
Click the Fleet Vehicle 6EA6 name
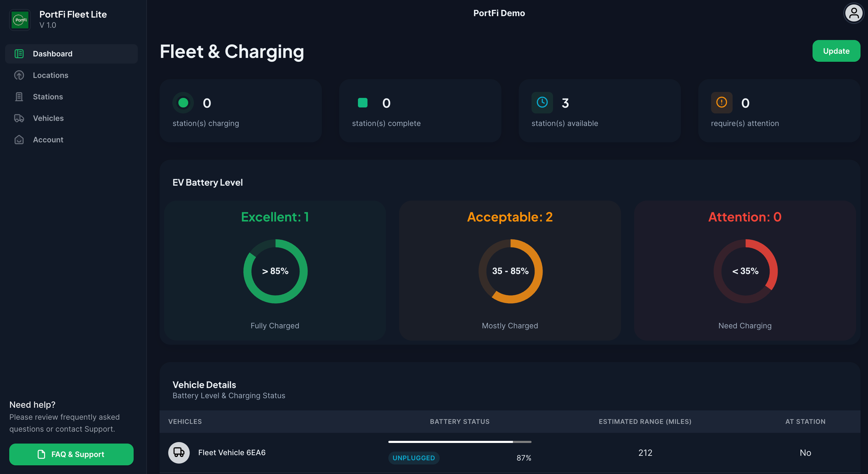coord(232,453)
